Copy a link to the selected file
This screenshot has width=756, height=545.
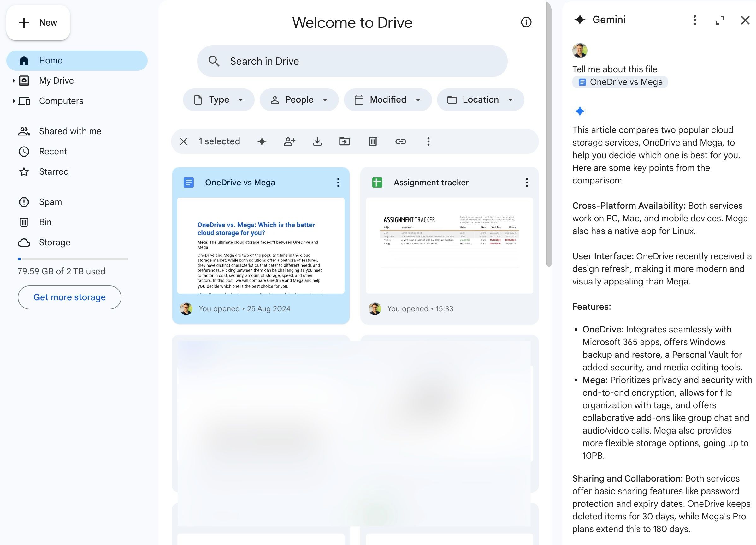click(x=400, y=141)
